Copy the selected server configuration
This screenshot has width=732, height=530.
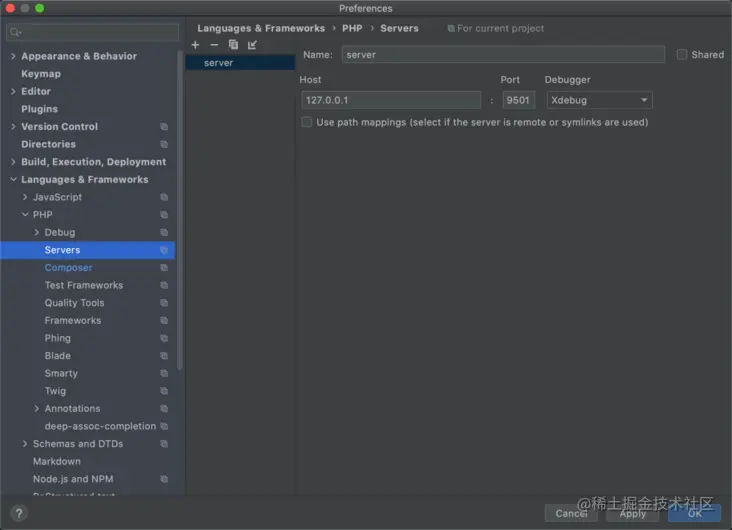point(233,45)
